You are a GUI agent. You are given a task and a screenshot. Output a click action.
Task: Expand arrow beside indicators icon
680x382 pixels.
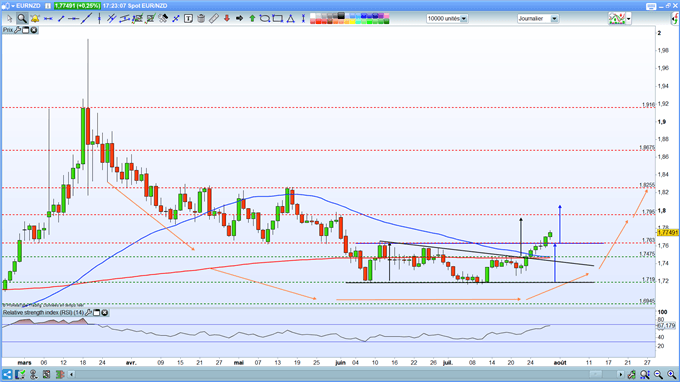point(628,19)
